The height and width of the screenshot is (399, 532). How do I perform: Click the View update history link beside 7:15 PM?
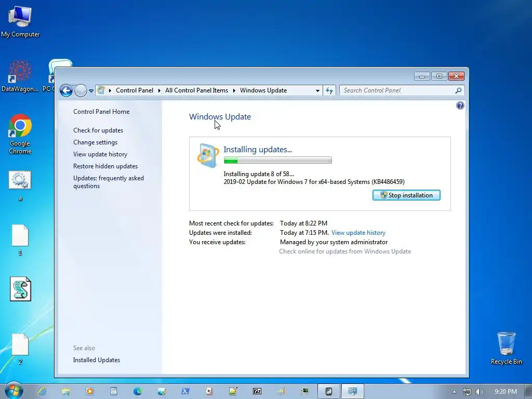coord(358,233)
